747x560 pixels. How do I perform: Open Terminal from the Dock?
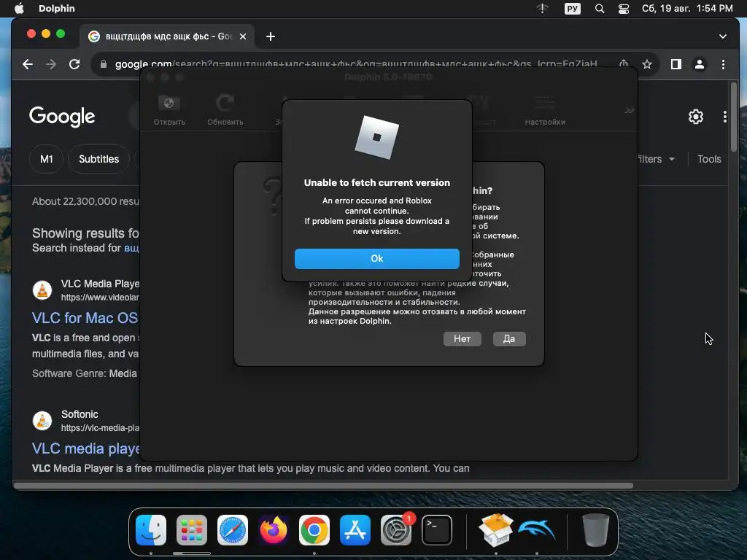(x=437, y=530)
